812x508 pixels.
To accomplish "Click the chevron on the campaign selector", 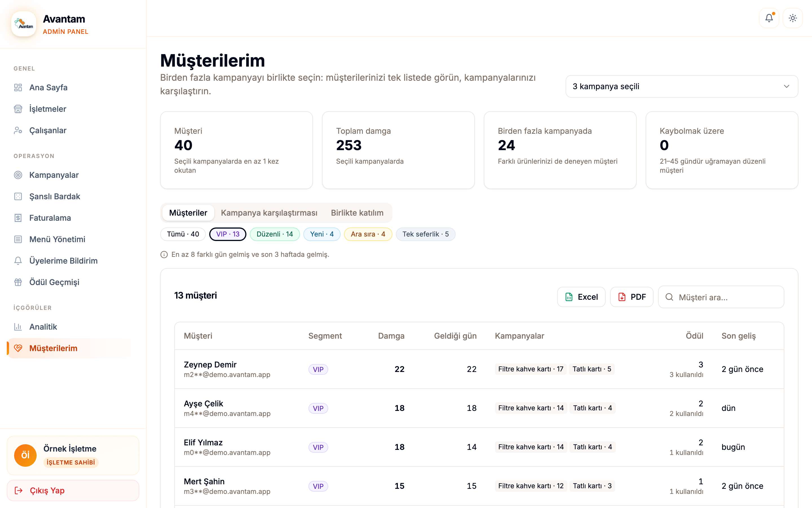I will click(x=787, y=86).
